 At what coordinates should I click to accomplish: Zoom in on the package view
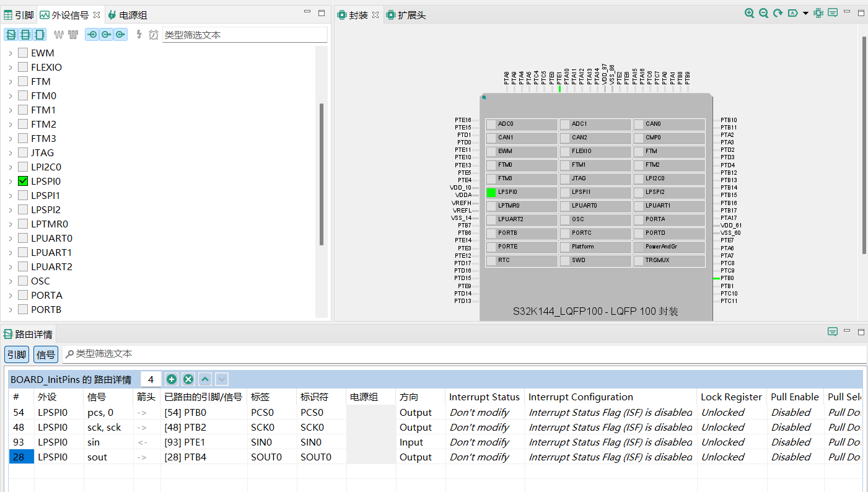click(750, 13)
